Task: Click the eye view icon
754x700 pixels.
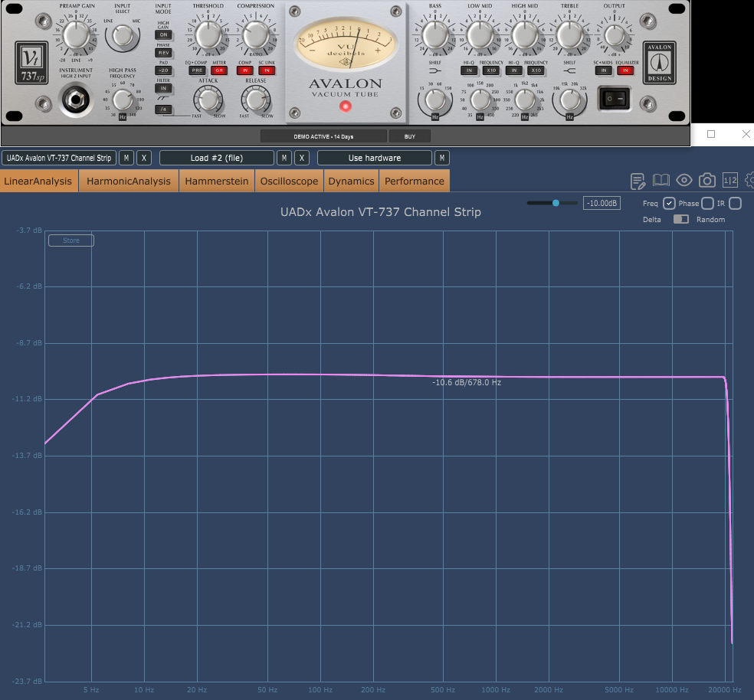Action: pos(684,180)
